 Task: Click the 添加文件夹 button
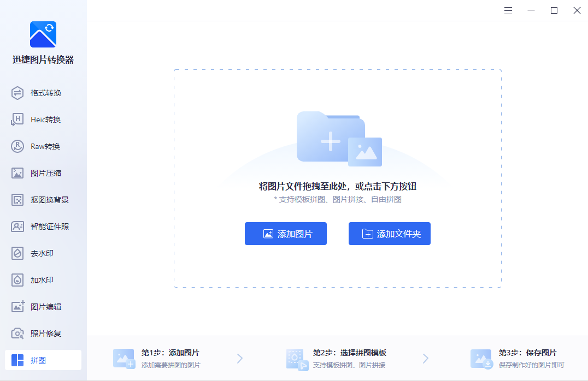coord(389,233)
